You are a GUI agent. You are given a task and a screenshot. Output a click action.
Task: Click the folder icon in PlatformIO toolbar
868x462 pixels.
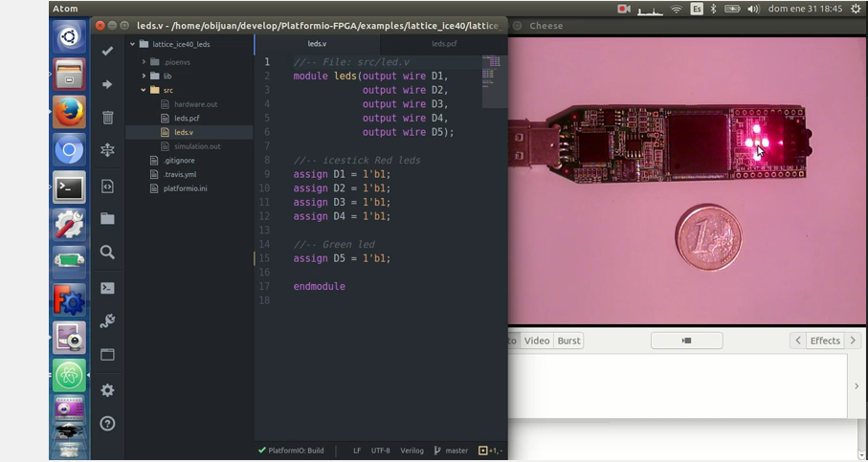107,219
